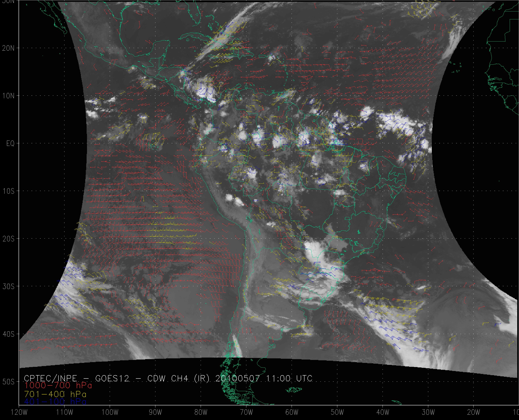Click the 20N latitude axis label

(x=8, y=48)
